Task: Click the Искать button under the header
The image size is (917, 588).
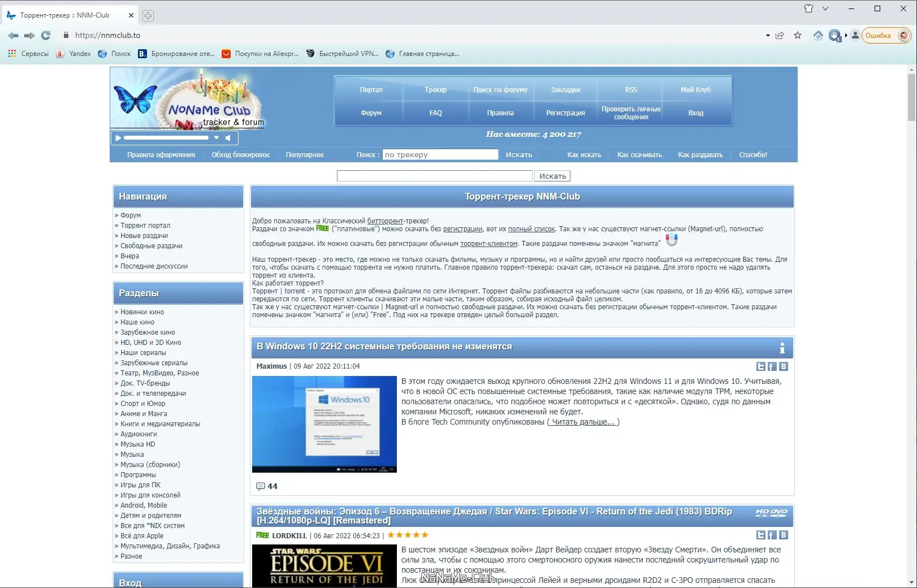Action: pos(552,176)
